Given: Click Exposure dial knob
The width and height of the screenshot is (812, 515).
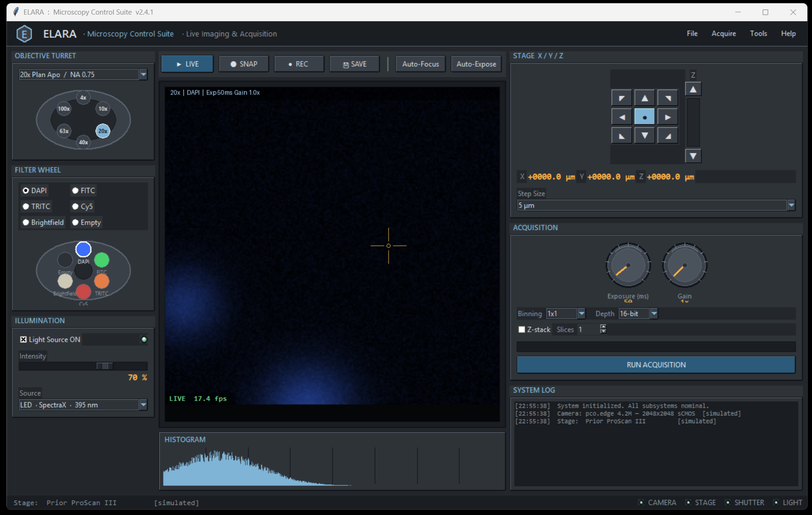Looking at the screenshot, I should (x=628, y=266).
